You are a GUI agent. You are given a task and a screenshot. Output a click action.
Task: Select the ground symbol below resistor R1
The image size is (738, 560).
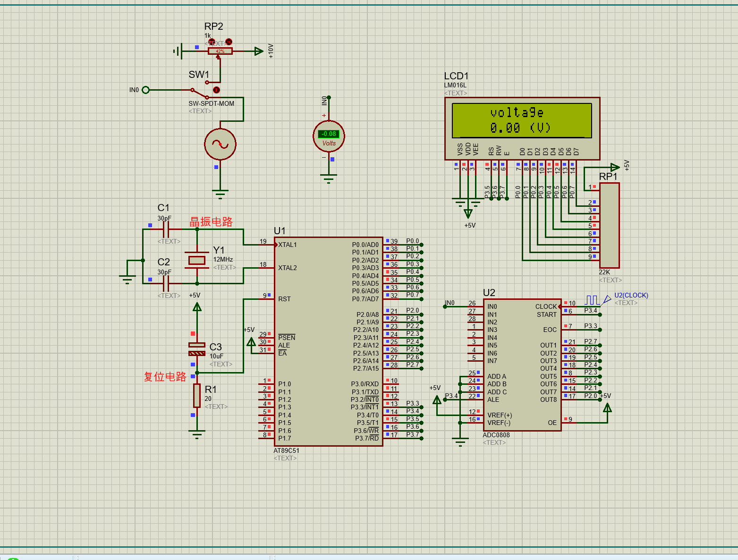click(197, 434)
